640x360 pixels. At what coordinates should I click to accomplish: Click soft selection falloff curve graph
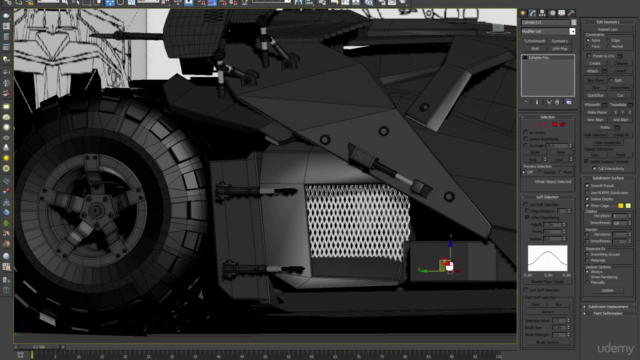(x=547, y=258)
